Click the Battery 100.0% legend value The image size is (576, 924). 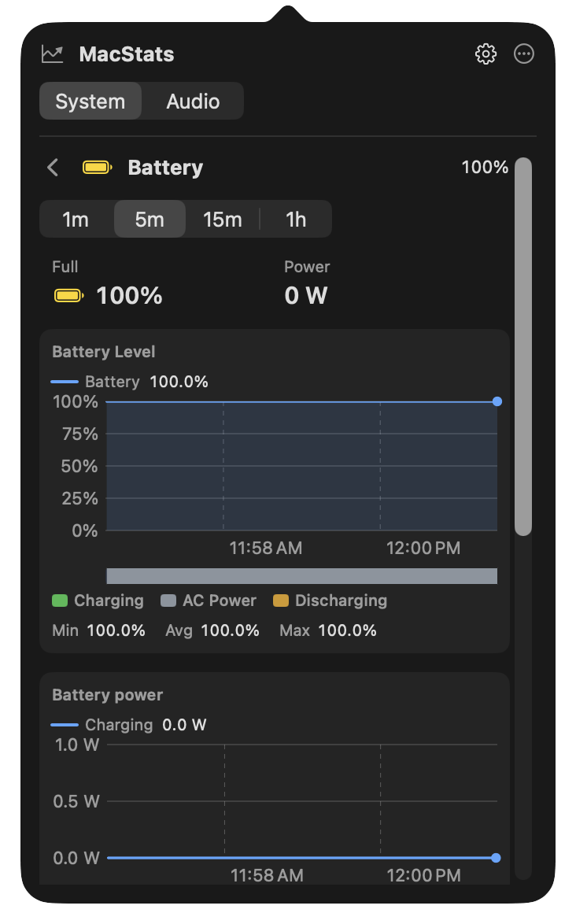click(179, 382)
